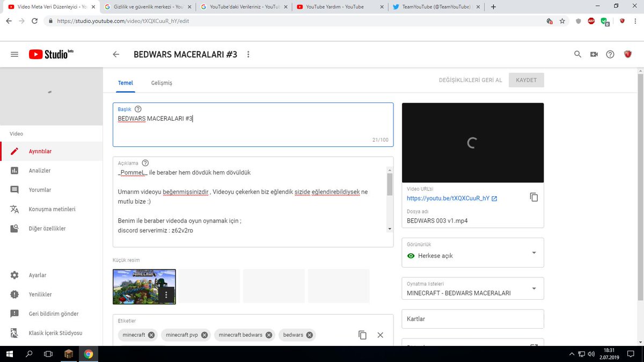The height and width of the screenshot is (362, 644).
Task: Open Diğer özellikler in the sidebar
Action: [x=51, y=228]
